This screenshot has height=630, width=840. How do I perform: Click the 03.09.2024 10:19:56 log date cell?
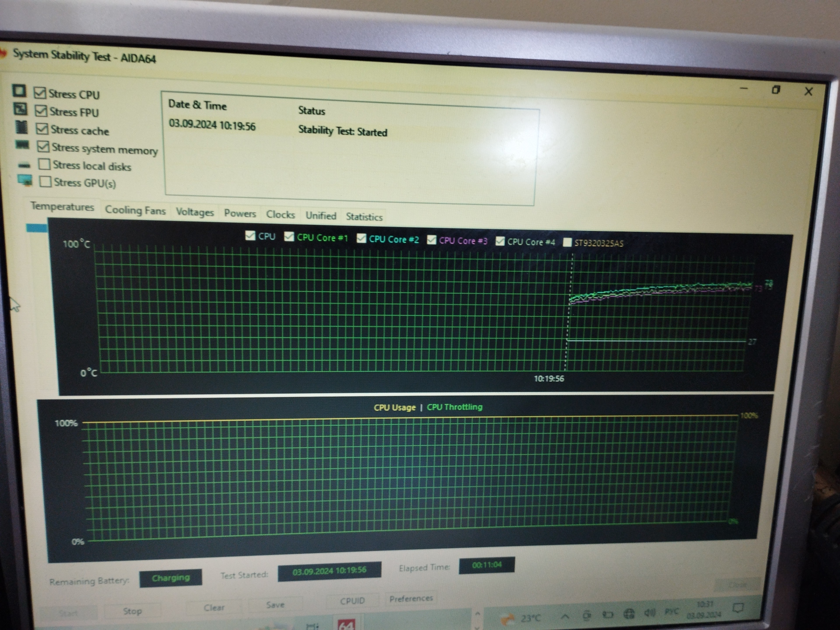(212, 126)
